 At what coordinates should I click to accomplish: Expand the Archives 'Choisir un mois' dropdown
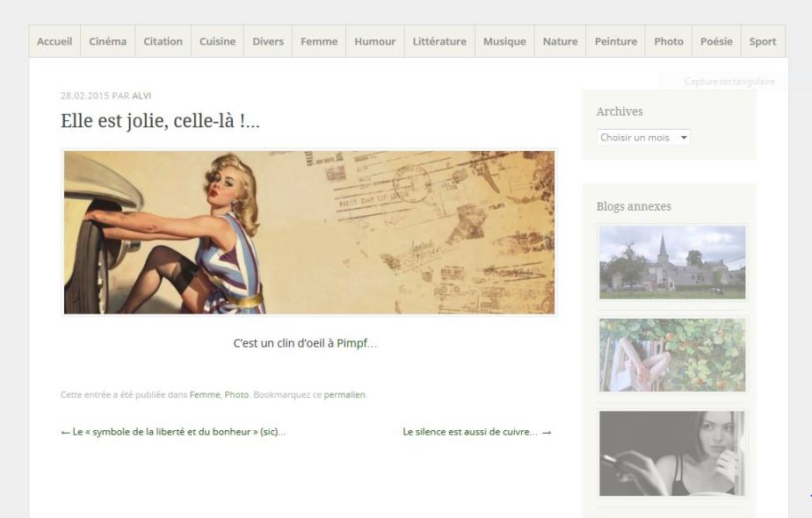click(x=643, y=138)
